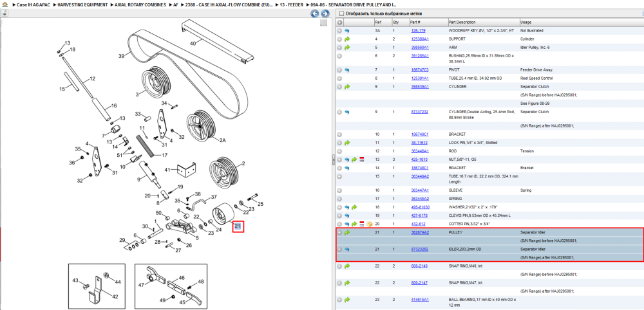Click blue arrow icon in CLEVIS PIN row
644x310 pixels.
[x=346, y=215]
